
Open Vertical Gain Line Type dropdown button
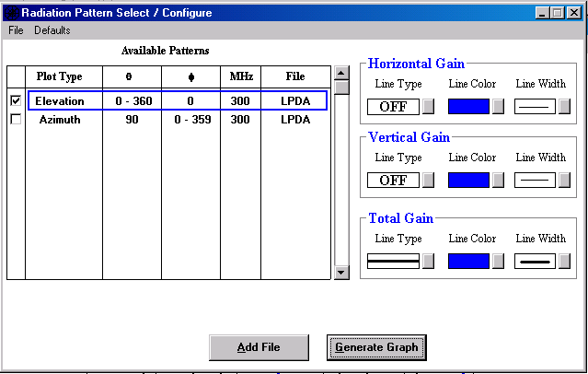428,180
